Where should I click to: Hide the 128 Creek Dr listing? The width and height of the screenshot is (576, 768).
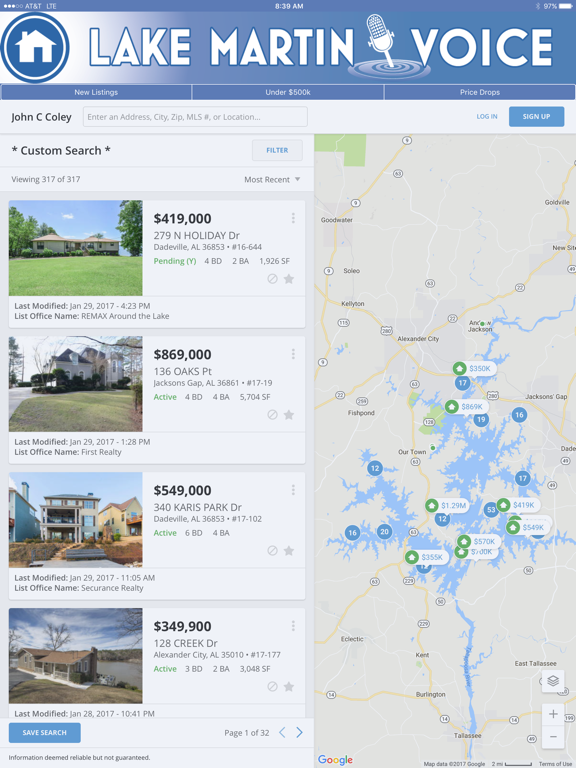click(272, 687)
